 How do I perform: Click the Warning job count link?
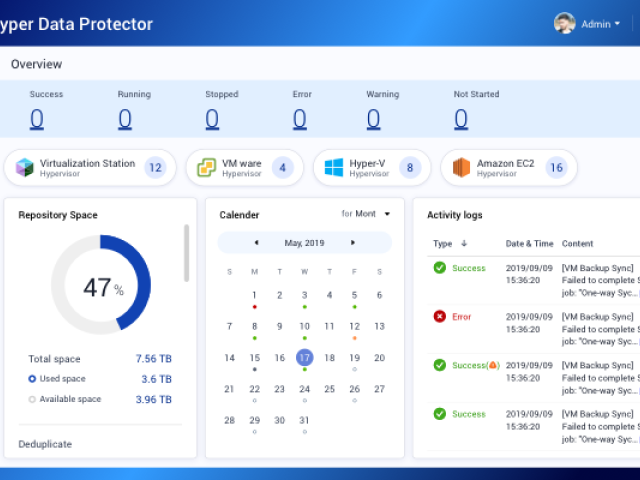pos(373,119)
